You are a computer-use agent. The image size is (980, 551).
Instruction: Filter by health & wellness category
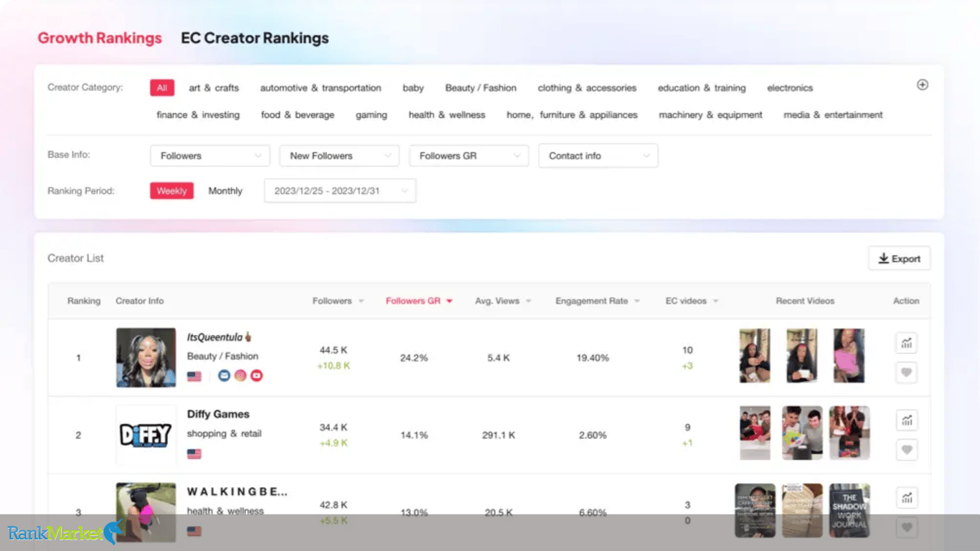[x=447, y=115]
